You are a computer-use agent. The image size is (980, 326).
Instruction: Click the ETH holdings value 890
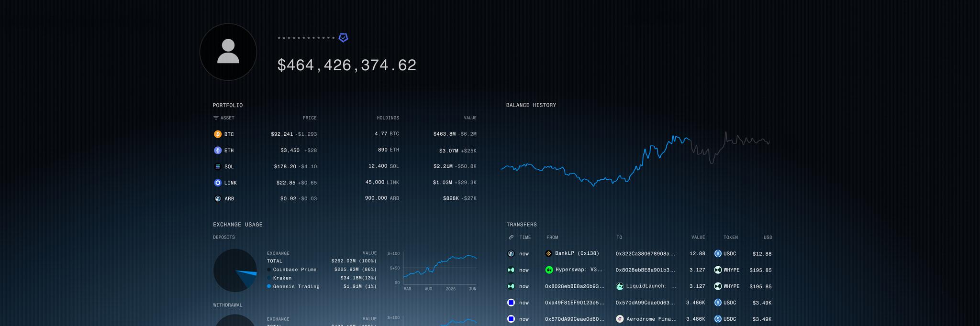pyautogui.click(x=383, y=150)
